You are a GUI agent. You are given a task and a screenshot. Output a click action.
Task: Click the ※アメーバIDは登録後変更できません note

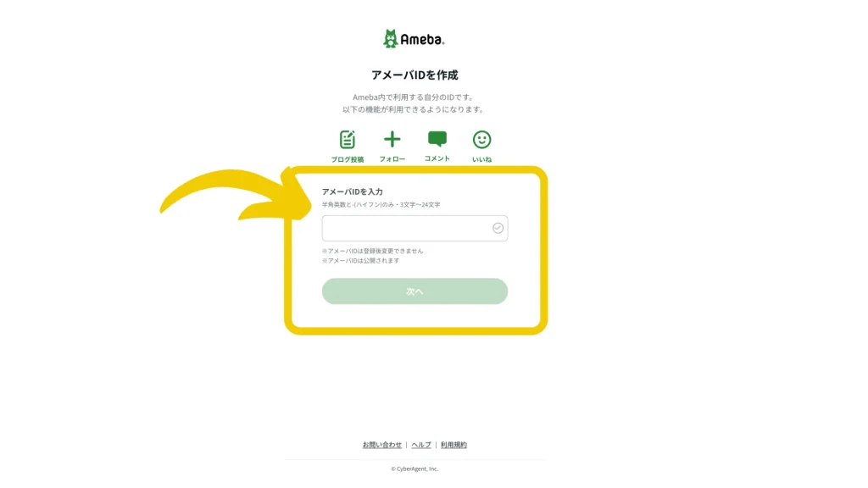click(372, 251)
